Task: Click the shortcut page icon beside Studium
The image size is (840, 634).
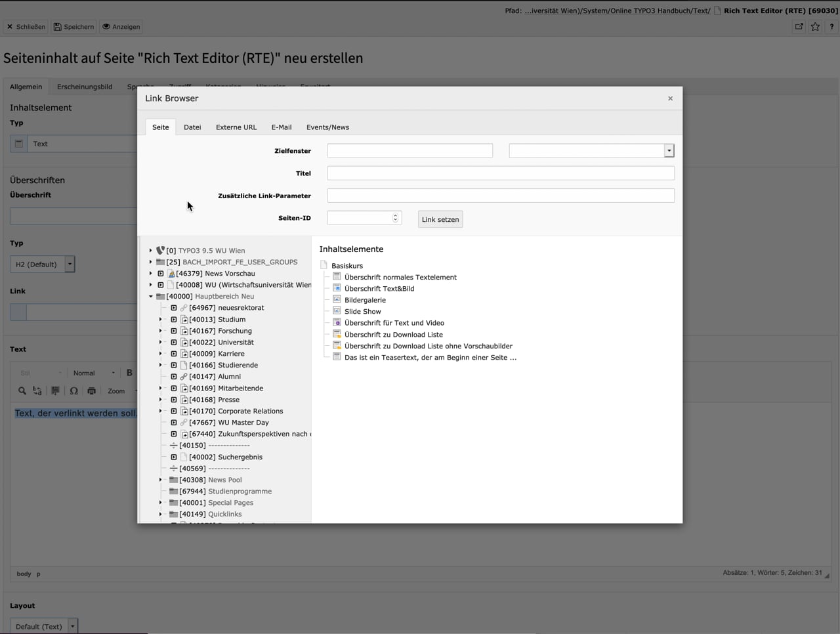Action: point(184,319)
